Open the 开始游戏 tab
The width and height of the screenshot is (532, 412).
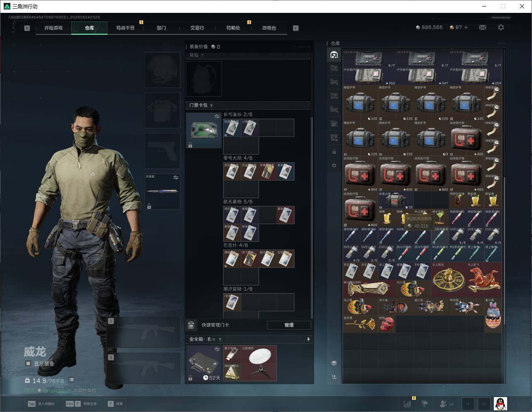(x=54, y=28)
